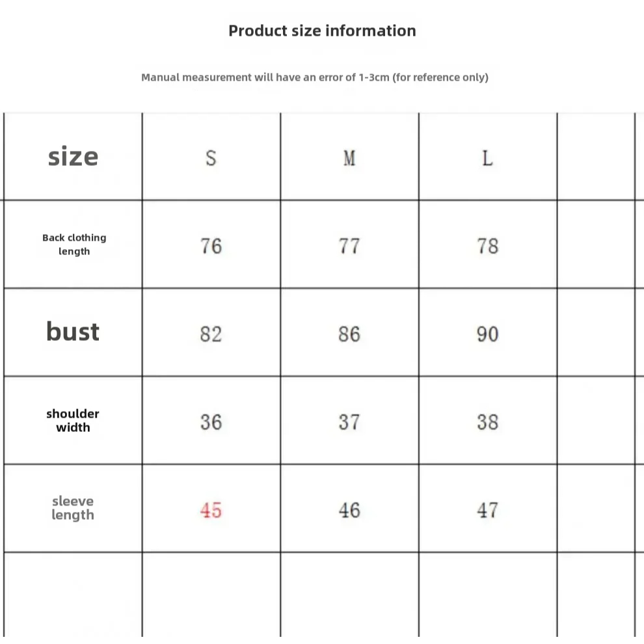
Task: Click the red sleeve length value 45
Action: tap(211, 510)
